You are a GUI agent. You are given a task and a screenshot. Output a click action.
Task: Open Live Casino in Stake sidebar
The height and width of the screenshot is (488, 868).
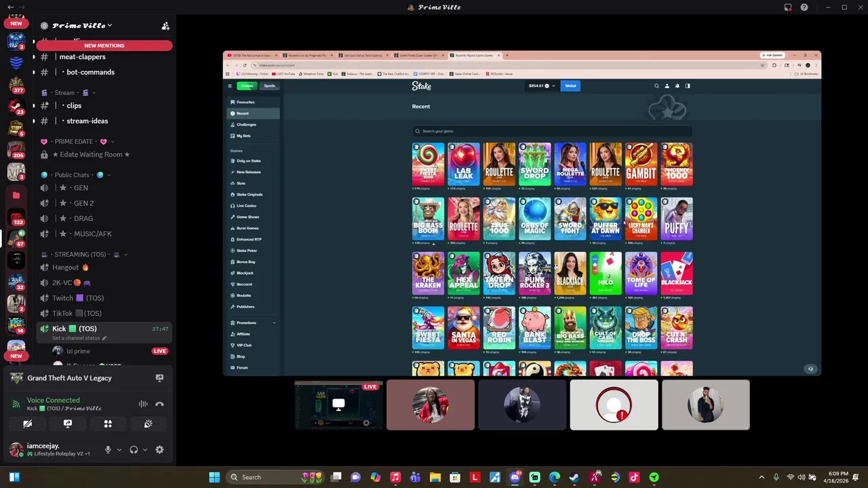[252, 205]
